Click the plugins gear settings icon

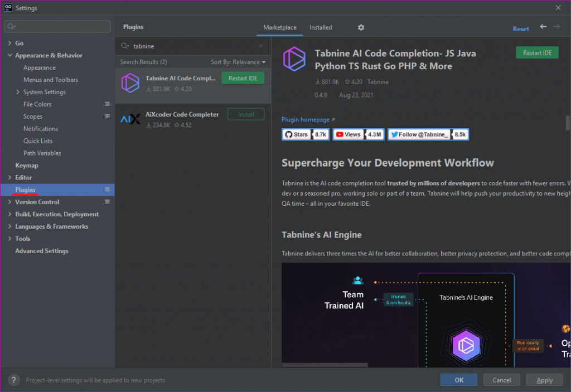[361, 27]
